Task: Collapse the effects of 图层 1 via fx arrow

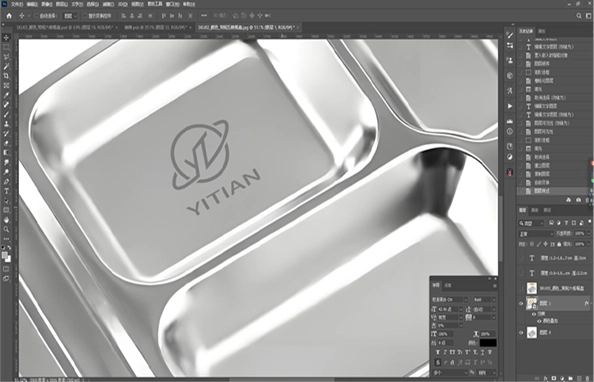Action: pyautogui.click(x=591, y=304)
